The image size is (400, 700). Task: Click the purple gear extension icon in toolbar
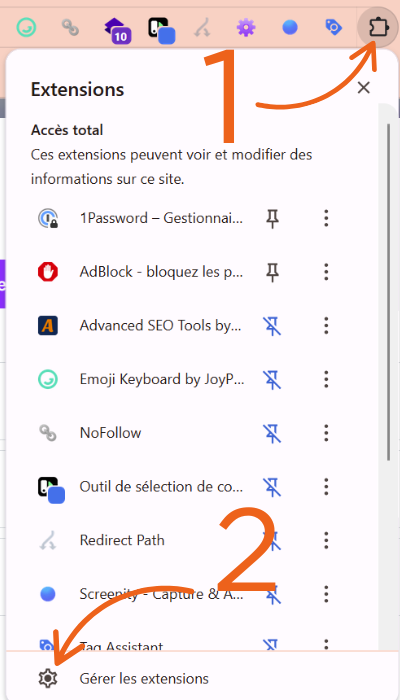tap(246, 28)
